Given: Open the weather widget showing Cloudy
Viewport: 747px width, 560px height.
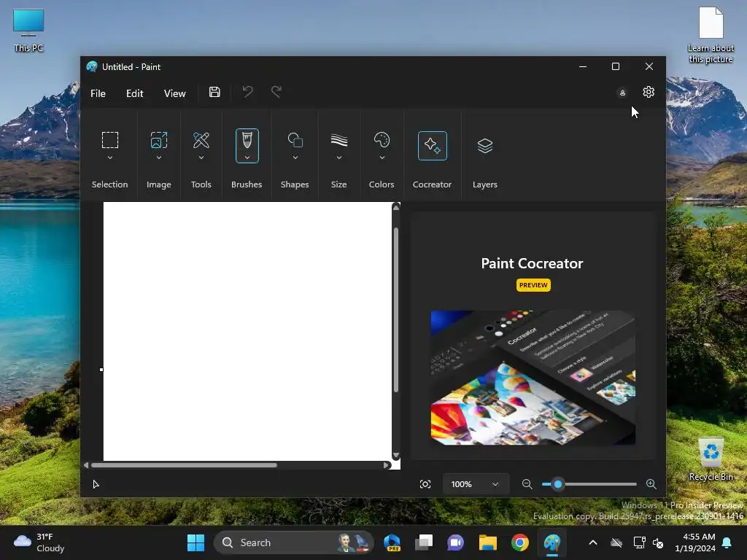Looking at the screenshot, I should tap(39, 542).
